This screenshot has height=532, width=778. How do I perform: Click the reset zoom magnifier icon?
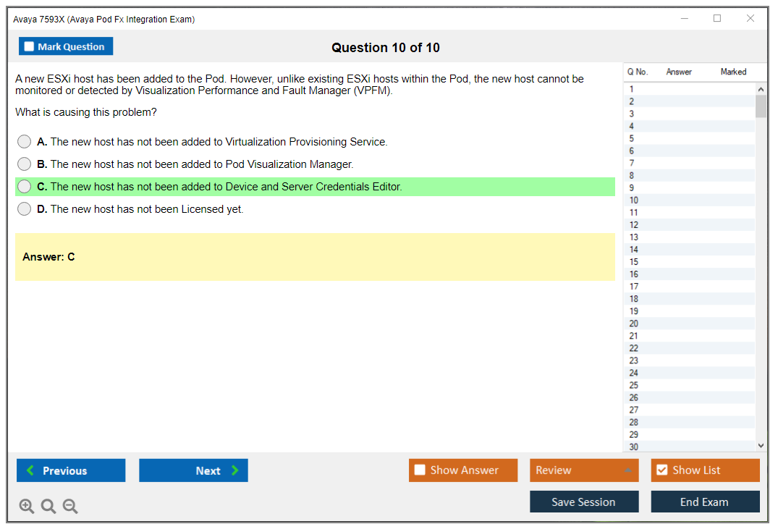click(48, 507)
